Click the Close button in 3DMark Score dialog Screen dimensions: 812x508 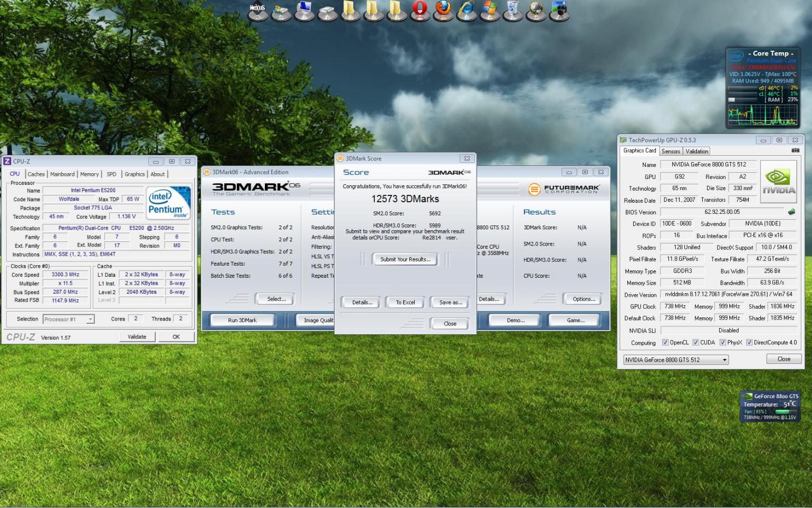pyautogui.click(x=450, y=324)
